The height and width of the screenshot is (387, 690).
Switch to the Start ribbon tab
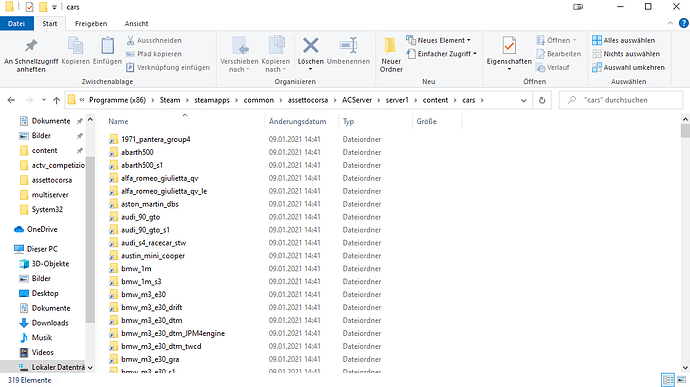[x=50, y=24]
